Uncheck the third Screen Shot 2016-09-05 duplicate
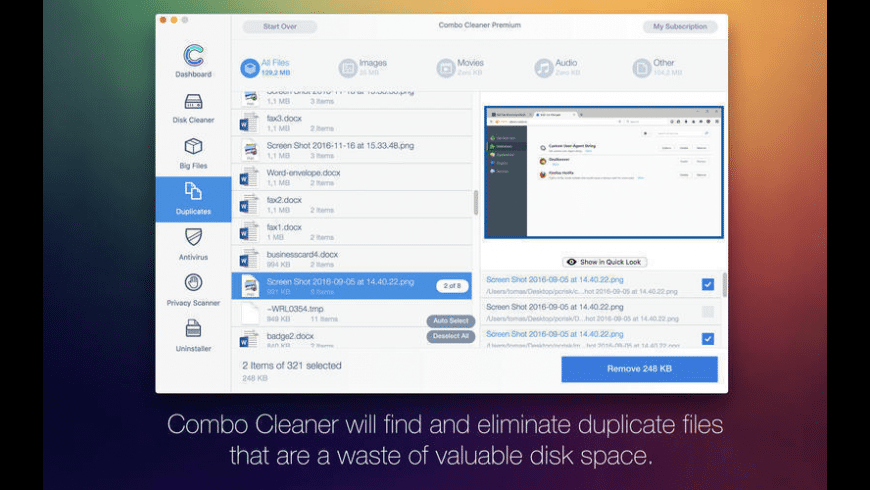Screen dimensions: 870x490 (707, 339)
